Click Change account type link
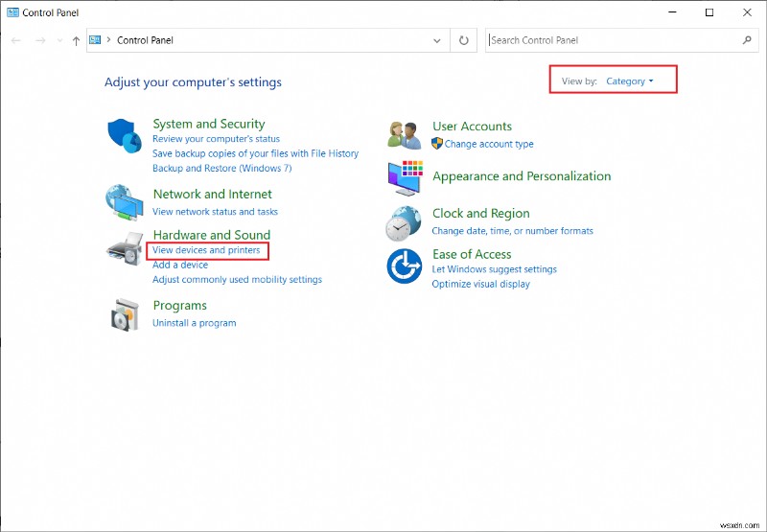The width and height of the screenshot is (767, 532). coord(489,144)
